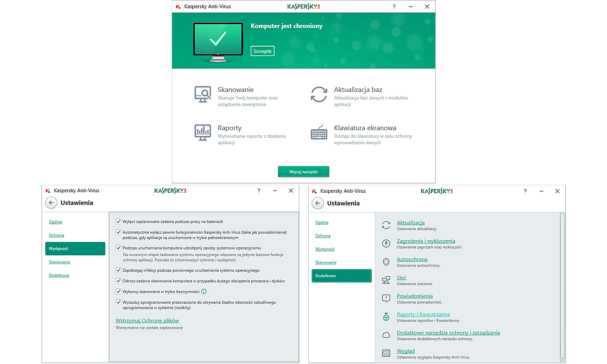The height and width of the screenshot is (364, 607).
Task: Open the Raporty chart icon
Action: (x=203, y=133)
